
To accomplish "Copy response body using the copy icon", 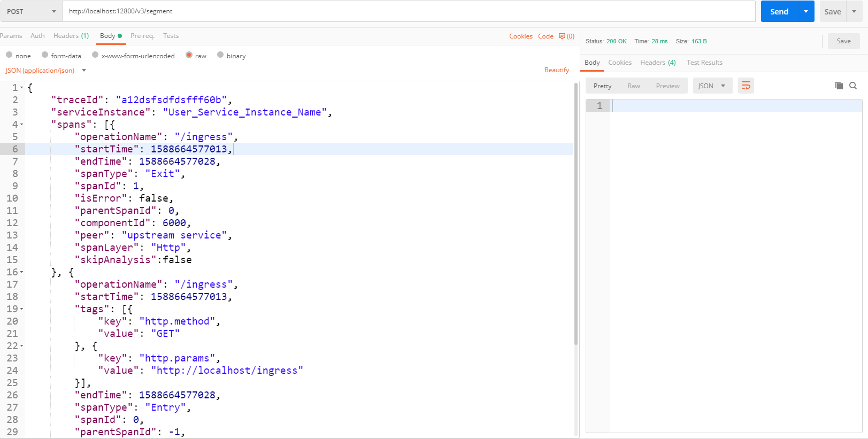I will tap(839, 86).
